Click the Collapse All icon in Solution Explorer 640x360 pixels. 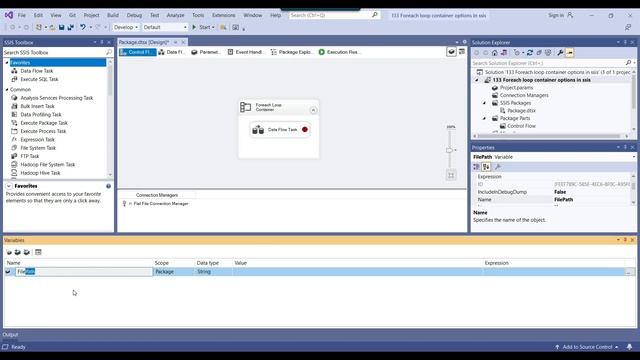tap(539, 53)
